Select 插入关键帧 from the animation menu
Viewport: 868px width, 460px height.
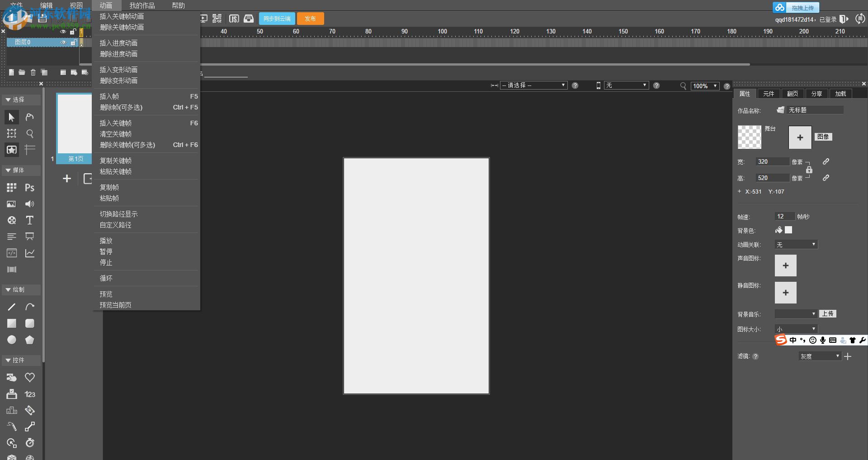[x=116, y=123]
